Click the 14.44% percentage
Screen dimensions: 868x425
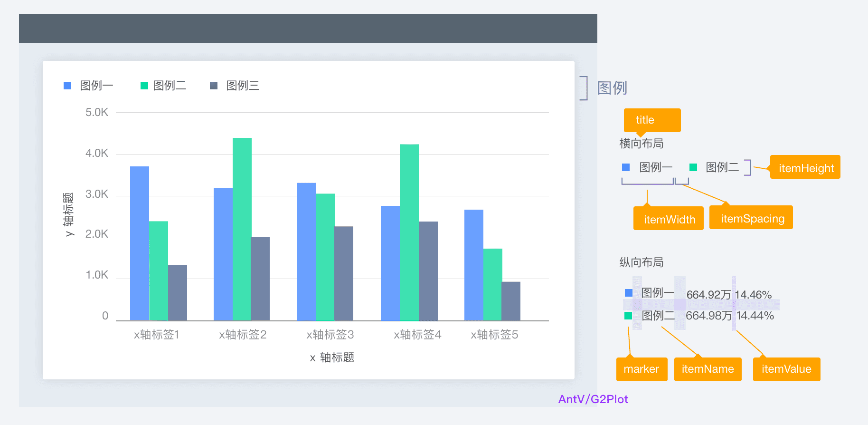(755, 316)
